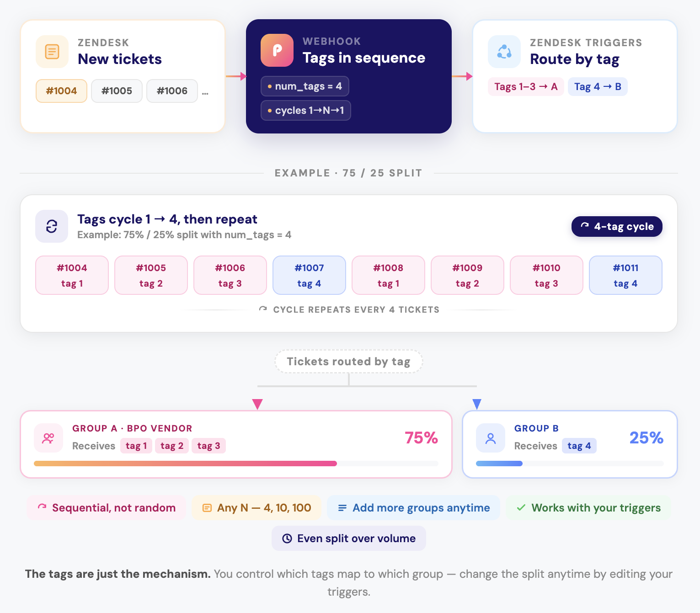Select the #1006 chip in New tickets
The width and height of the screenshot is (700, 613).
pyautogui.click(x=172, y=91)
